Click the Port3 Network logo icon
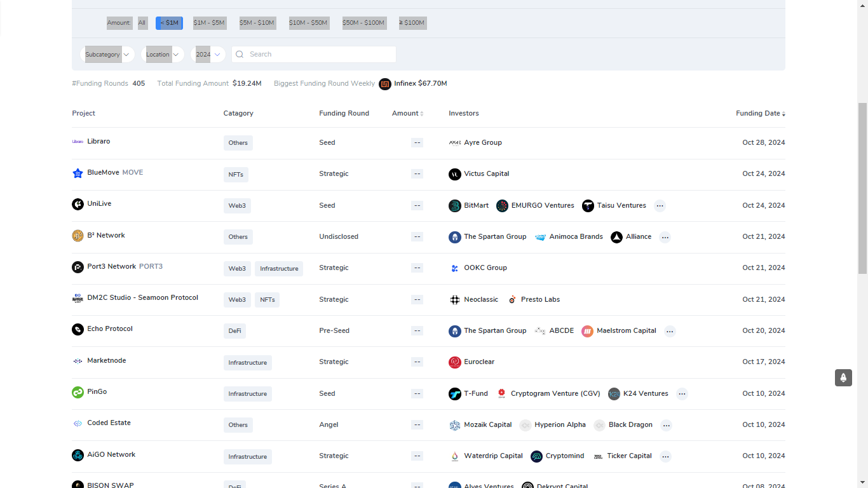This screenshot has width=868, height=488. point(78,267)
